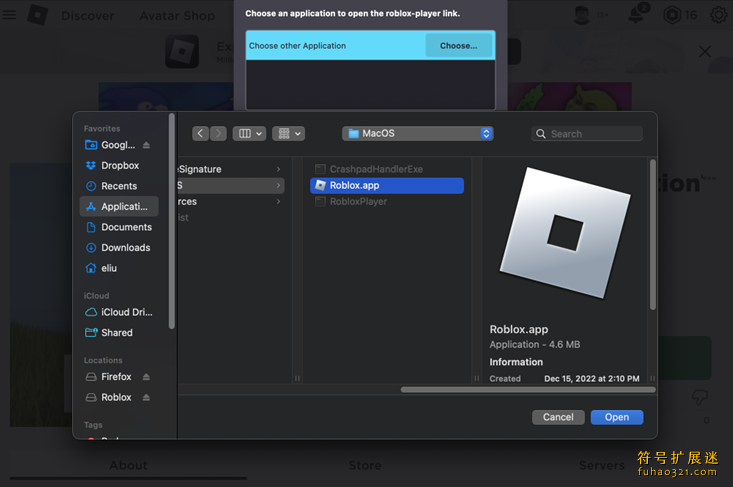This screenshot has height=487, width=733.
Task: Click the Roblox logo icon
Action: coord(37,15)
